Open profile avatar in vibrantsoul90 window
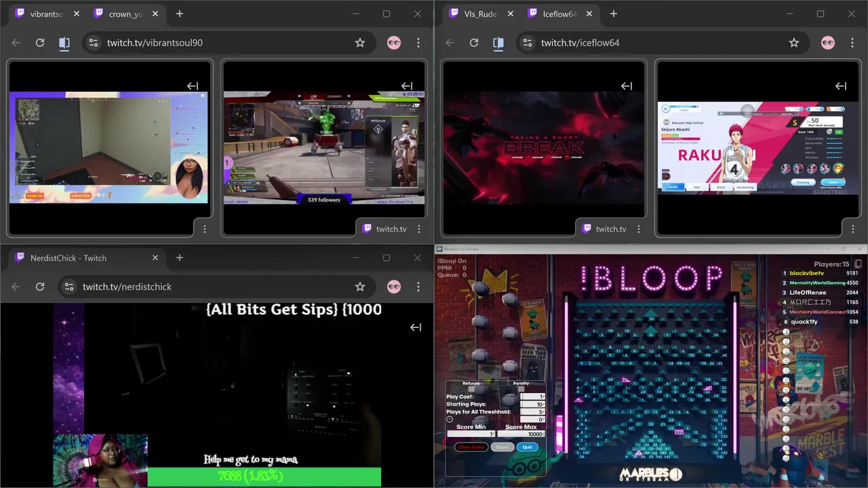The height and width of the screenshot is (488, 868). point(394,43)
